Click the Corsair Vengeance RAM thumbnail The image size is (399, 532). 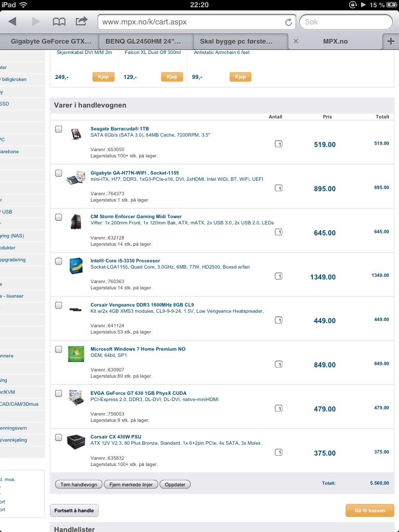click(x=75, y=310)
